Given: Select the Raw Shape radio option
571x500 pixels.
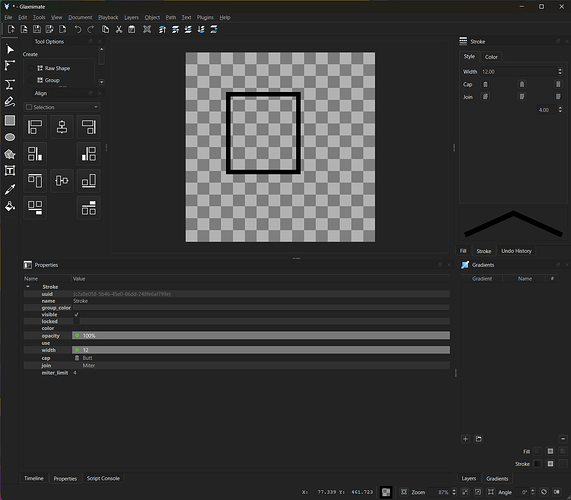Looking at the screenshot, I should (x=32, y=68).
